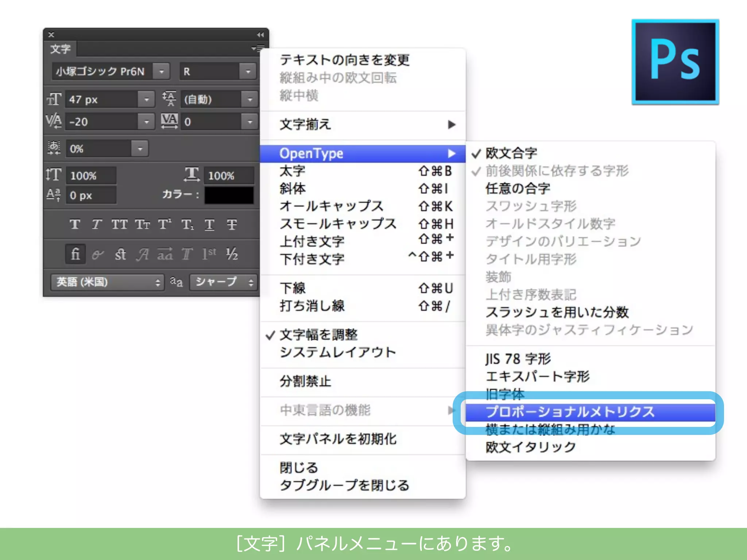This screenshot has height=560, width=747.
Task: Choose 斜体 menu item
Action: click(363, 188)
